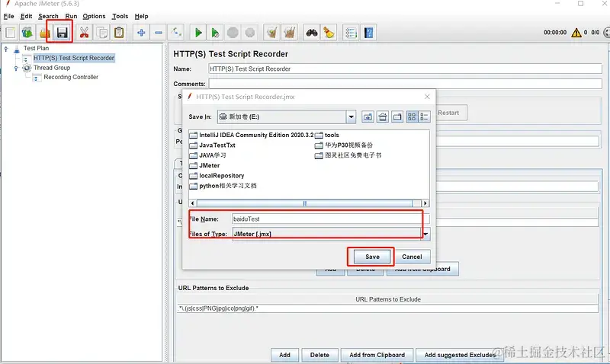Click the Save floppy disk toolbar icon
Screen dimensions: 610x364
pos(63,33)
